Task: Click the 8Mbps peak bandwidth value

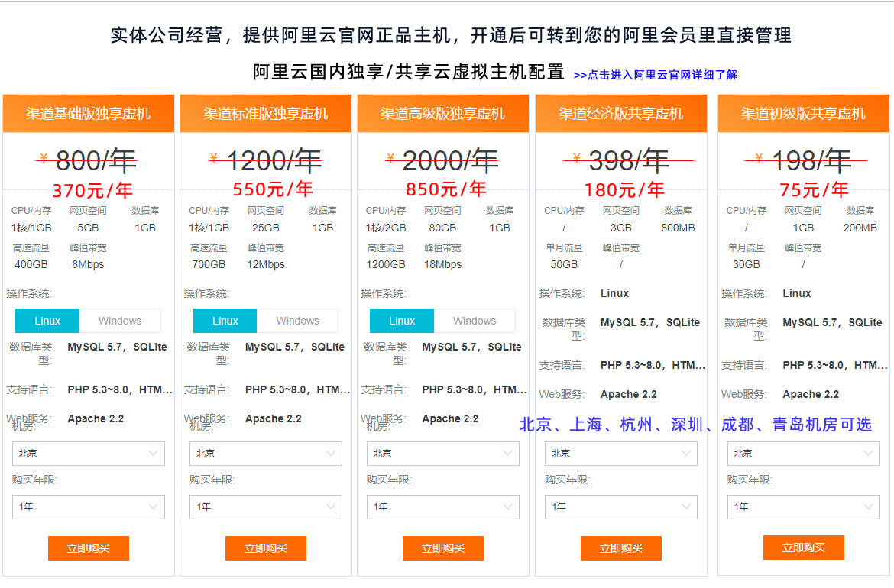Action: pyautogui.click(x=88, y=264)
